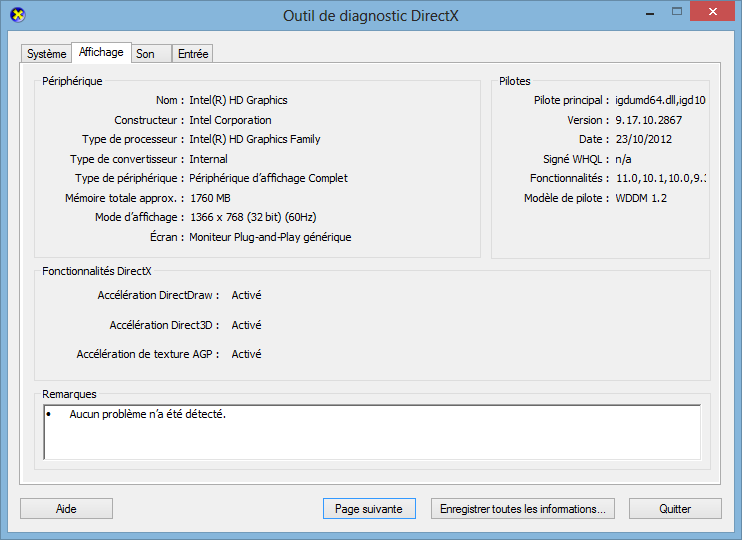Click the Page suivante button

tap(369, 509)
